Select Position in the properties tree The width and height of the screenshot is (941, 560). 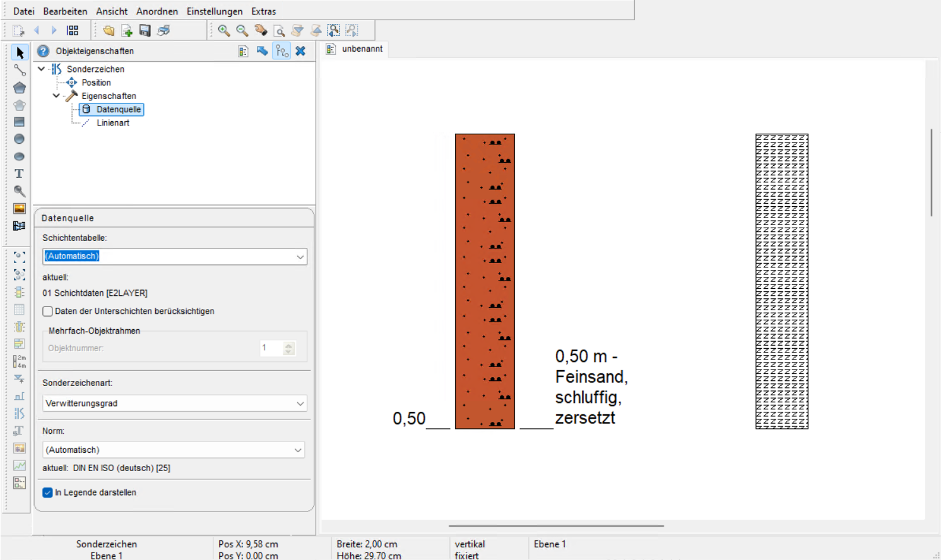tap(96, 83)
